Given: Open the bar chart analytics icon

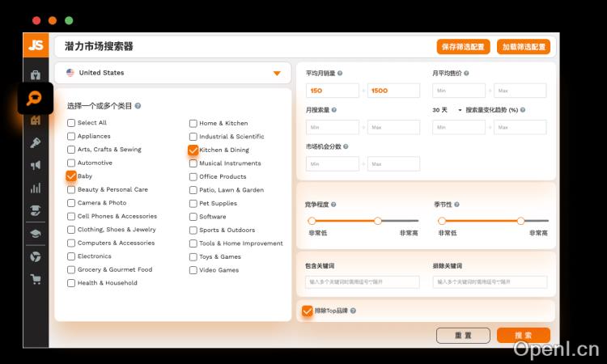Looking at the screenshot, I should coord(36,188).
